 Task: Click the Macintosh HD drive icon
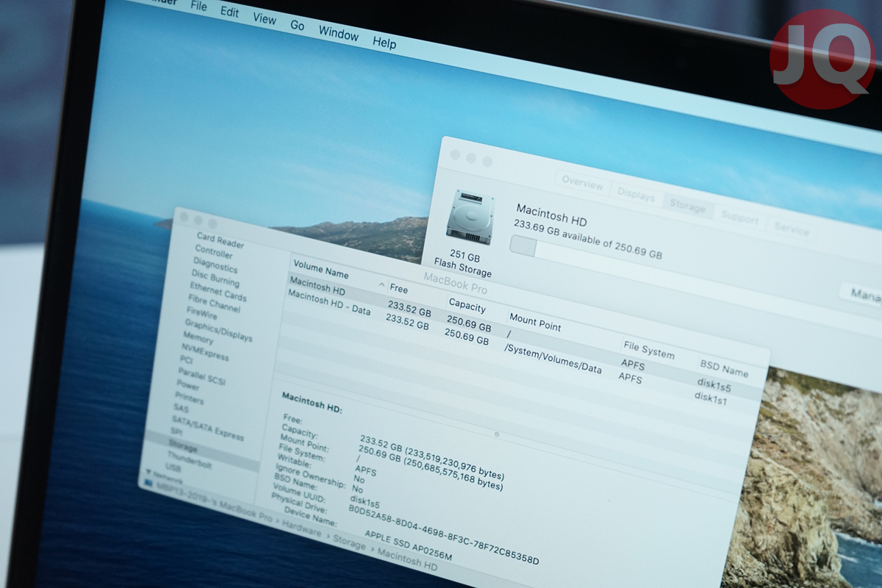470,217
